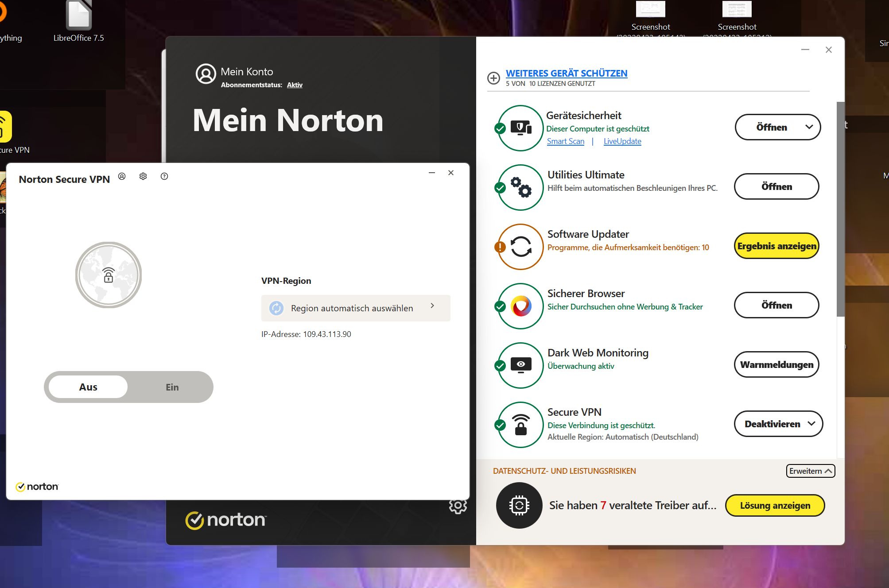Open the LiveUpdate link
The image size is (889, 588).
click(x=622, y=141)
